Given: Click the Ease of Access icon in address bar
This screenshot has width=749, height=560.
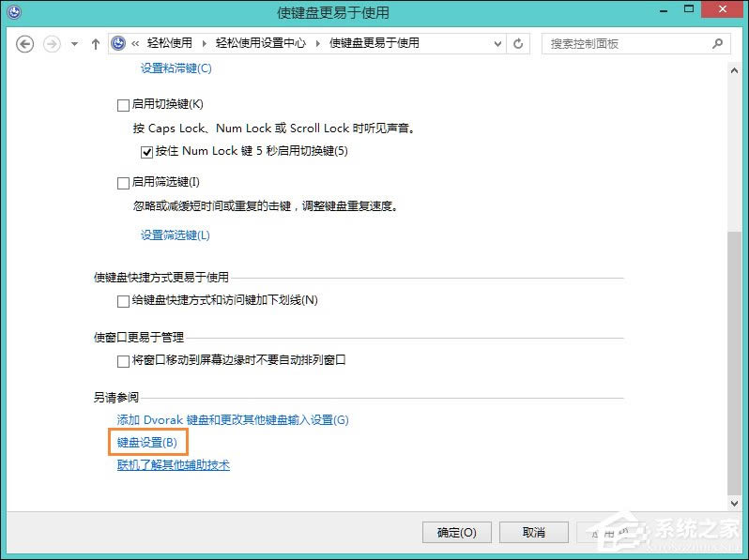Looking at the screenshot, I should pyautogui.click(x=118, y=43).
